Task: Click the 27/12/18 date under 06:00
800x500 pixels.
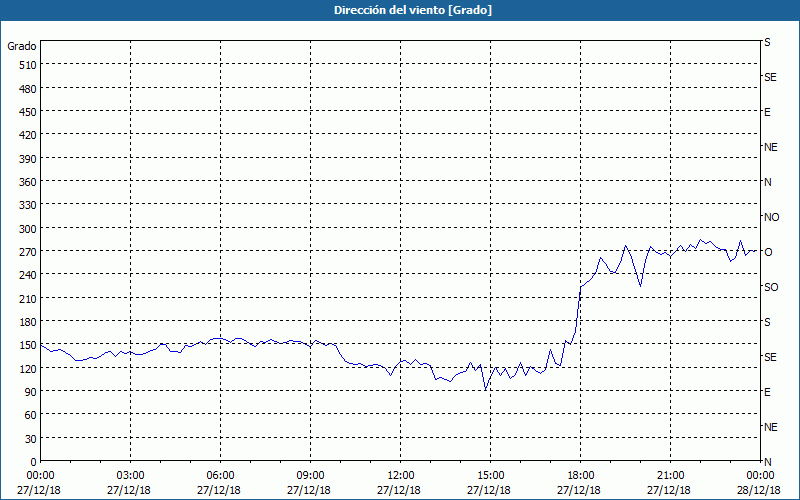Action: click(219, 490)
